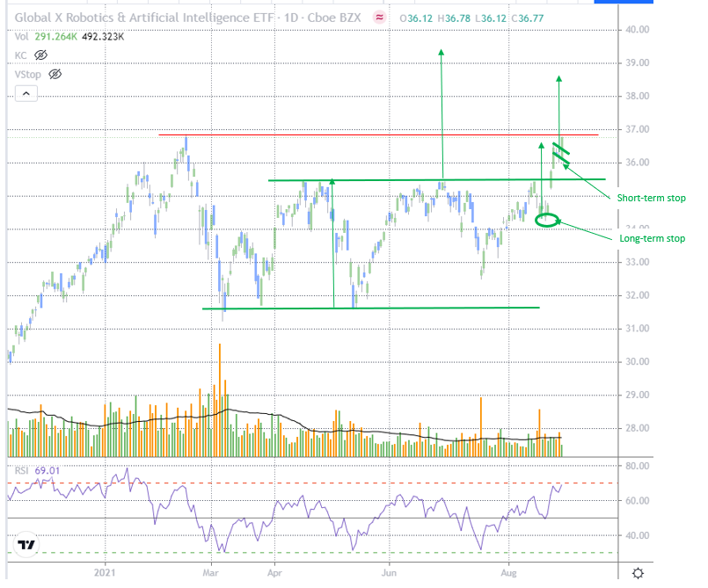Image resolution: width=708 pixels, height=588 pixels.
Task: Click the close value C36.77
Action: (528, 18)
